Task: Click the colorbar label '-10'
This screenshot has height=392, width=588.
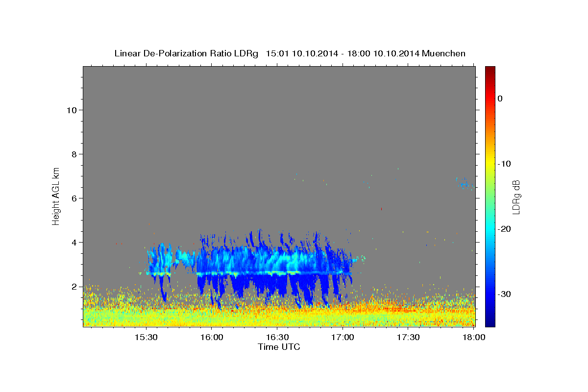Action: 505,164
